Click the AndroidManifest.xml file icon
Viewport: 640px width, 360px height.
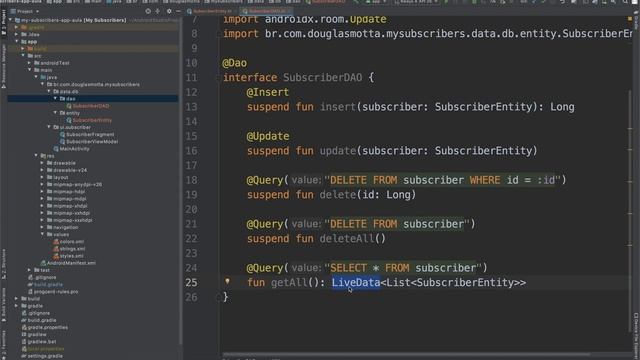click(43, 263)
